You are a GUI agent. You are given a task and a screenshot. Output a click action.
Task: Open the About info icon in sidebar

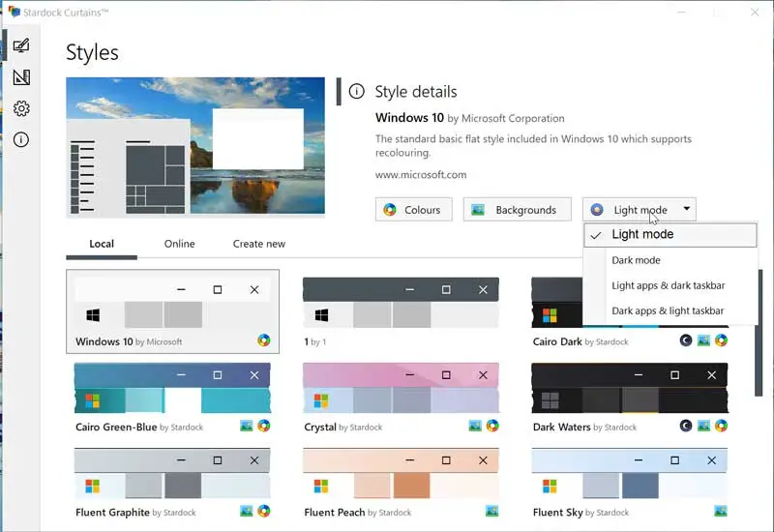pos(21,139)
